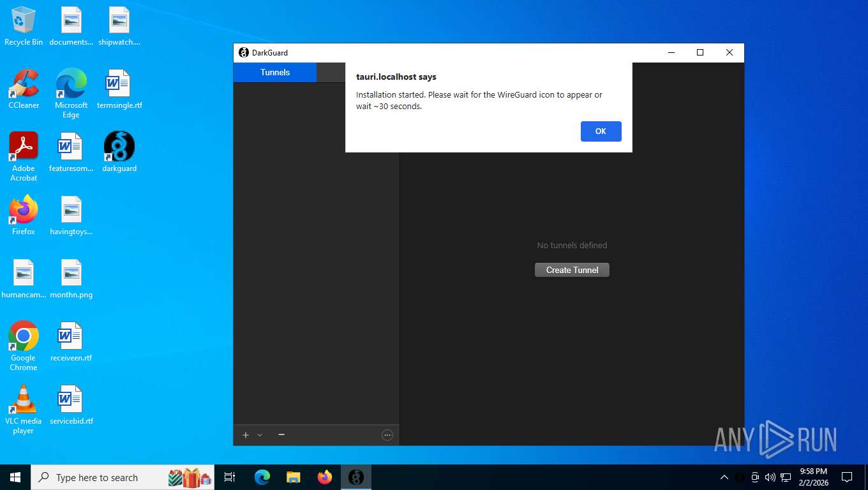Select the servicebid.rtf file
Image resolution: width=868 pixels, height=490 pixels.
coord(71,405)
